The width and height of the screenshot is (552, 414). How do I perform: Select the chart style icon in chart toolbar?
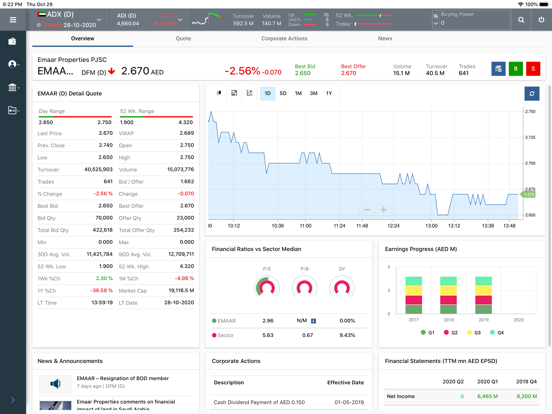click(219, 93)
